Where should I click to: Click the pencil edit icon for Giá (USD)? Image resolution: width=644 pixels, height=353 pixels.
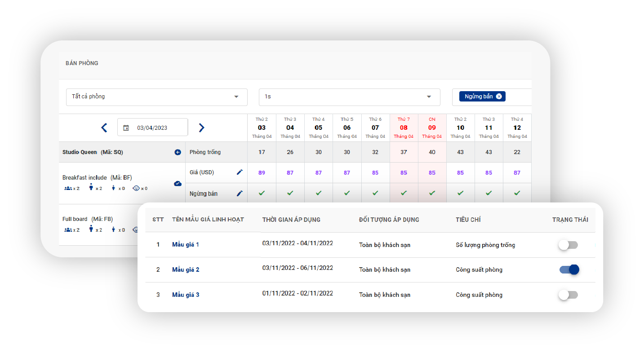point(240,172)
